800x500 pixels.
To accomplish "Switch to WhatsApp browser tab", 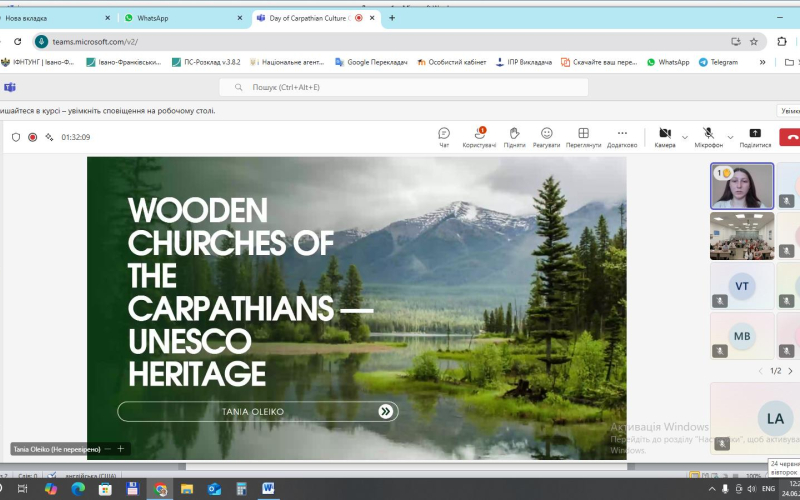I will tap(182, 18).
